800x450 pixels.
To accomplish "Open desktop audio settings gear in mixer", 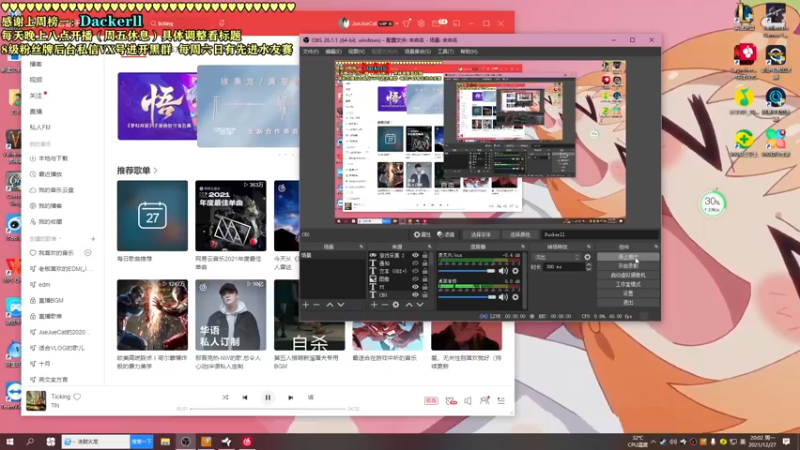I will tap(515, 296).
